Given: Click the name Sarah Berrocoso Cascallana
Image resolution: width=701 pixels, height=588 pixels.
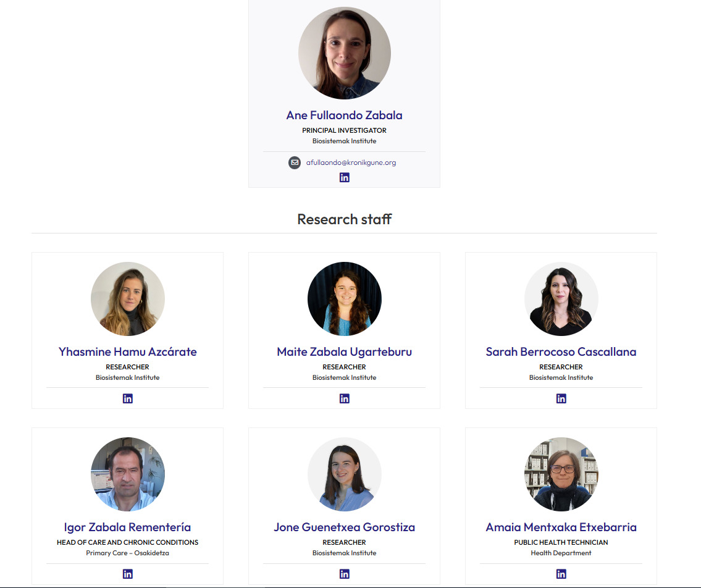Looking at the screenshot, I should click(561, 352).
